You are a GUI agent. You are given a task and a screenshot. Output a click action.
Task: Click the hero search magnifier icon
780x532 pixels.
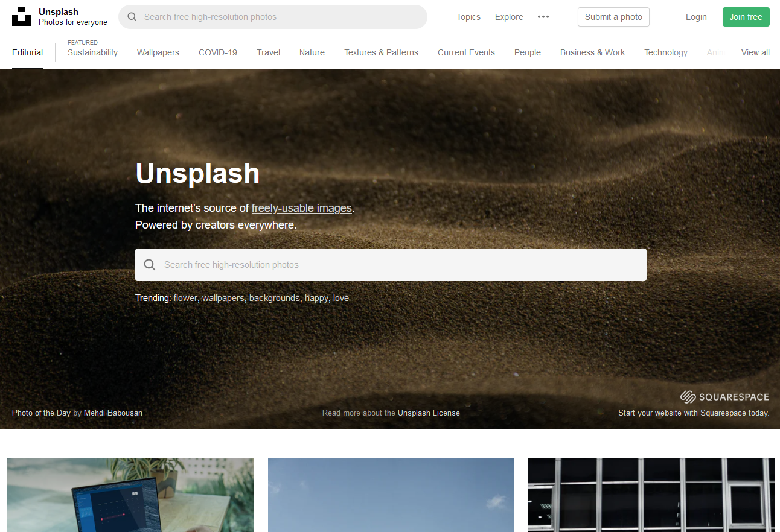click(150, 265)
